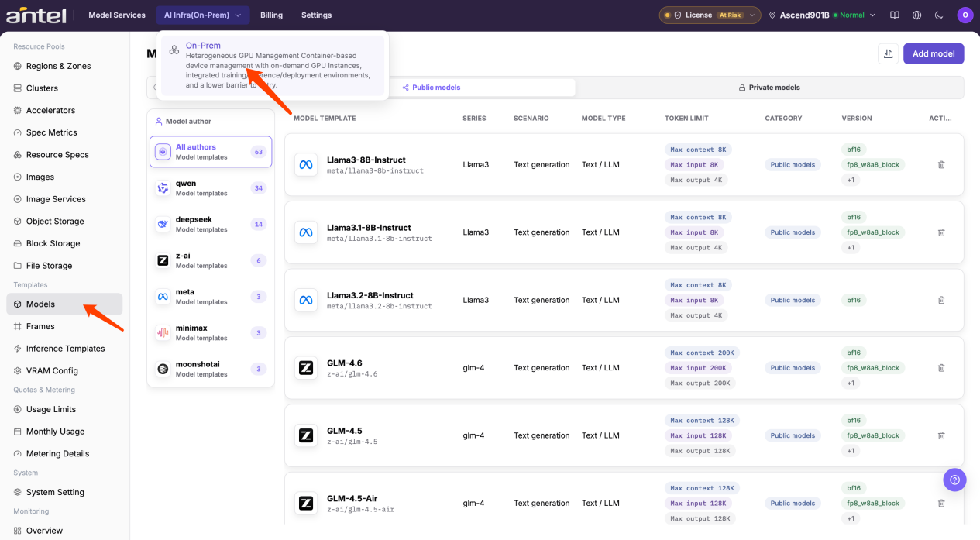
Task: Click the Antel logo
Action: click(x=37, y=15)
